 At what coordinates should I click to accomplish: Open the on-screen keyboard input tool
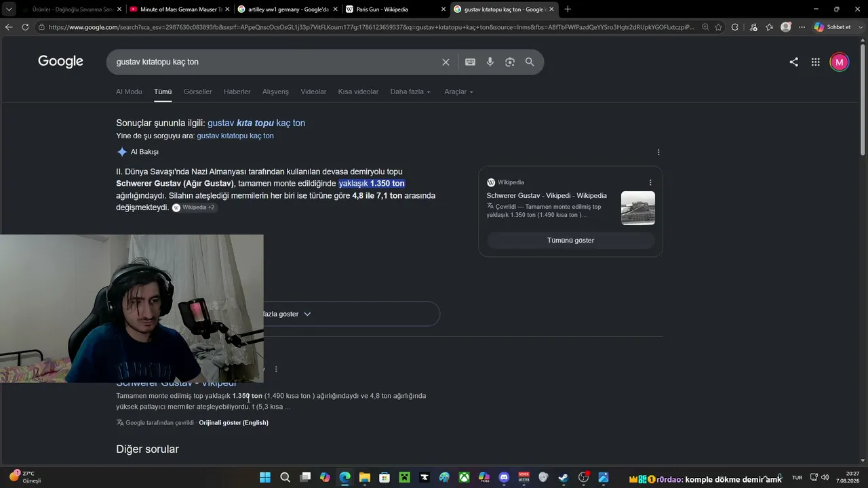pos(470,62)
